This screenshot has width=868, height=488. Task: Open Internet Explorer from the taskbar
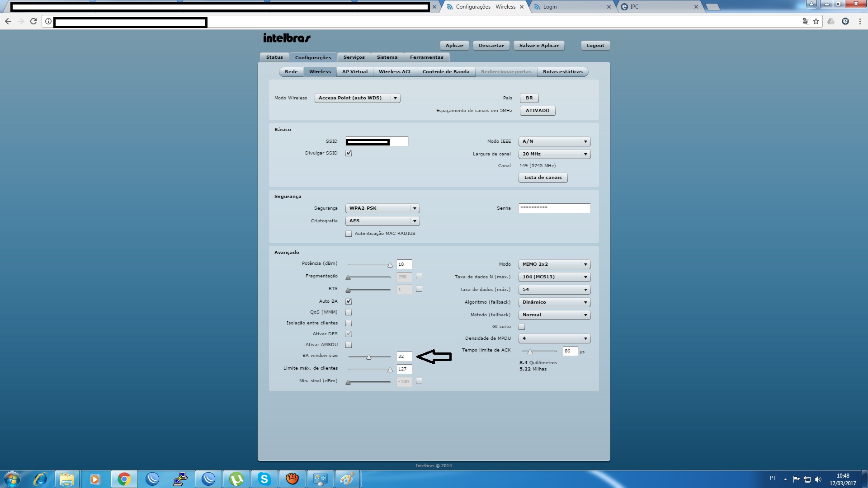tap(40, 479)
